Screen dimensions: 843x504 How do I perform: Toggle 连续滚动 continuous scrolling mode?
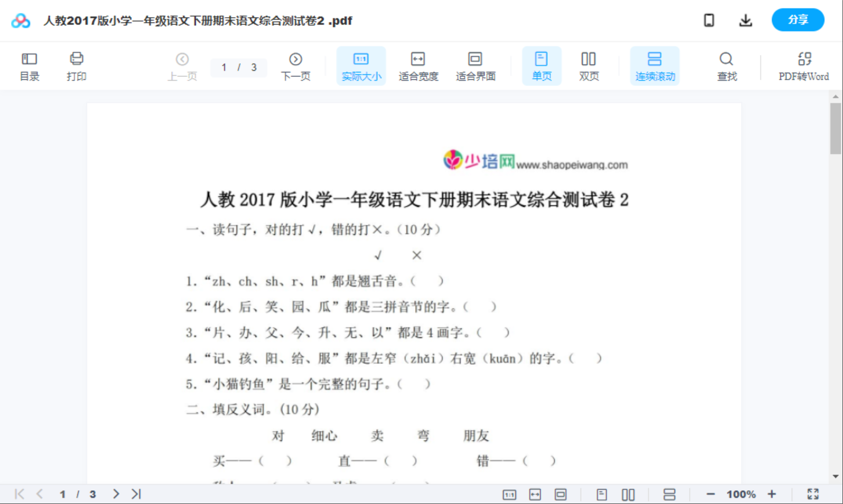tap(654, 65)
